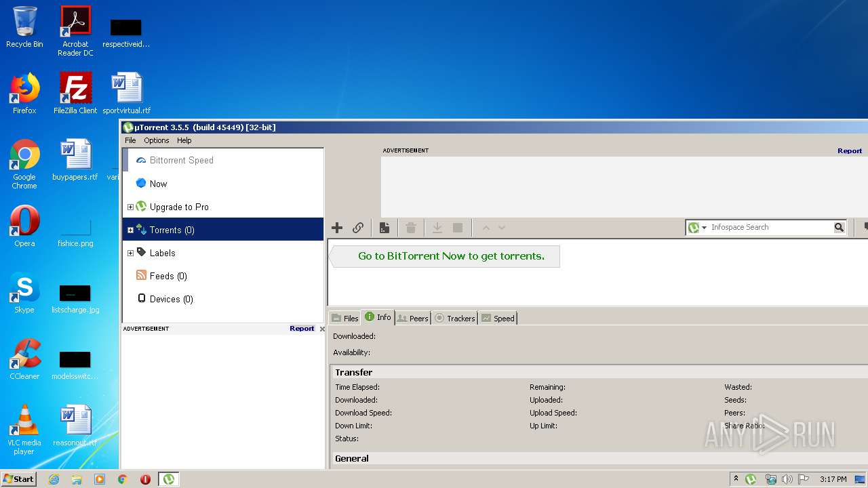This screenshot has width=868, height=488.
Task: Open Internet Explorer from taskbar
Action: click(x=54, y=479)
